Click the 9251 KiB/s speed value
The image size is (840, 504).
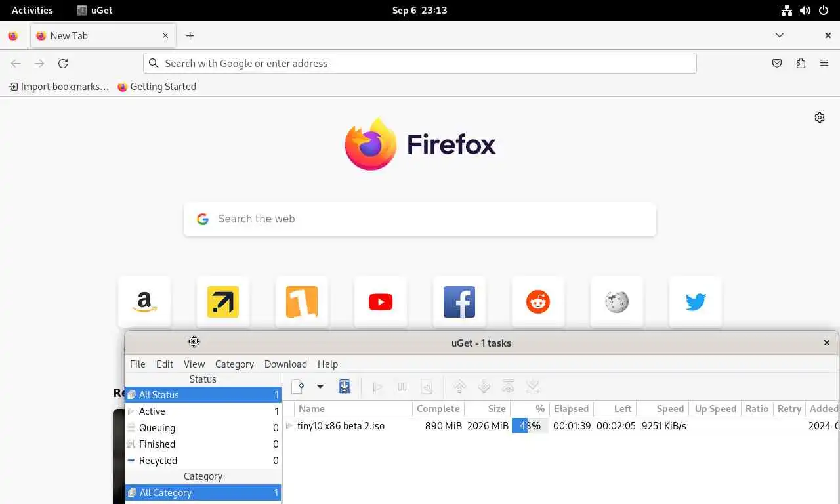click(663, 426)
